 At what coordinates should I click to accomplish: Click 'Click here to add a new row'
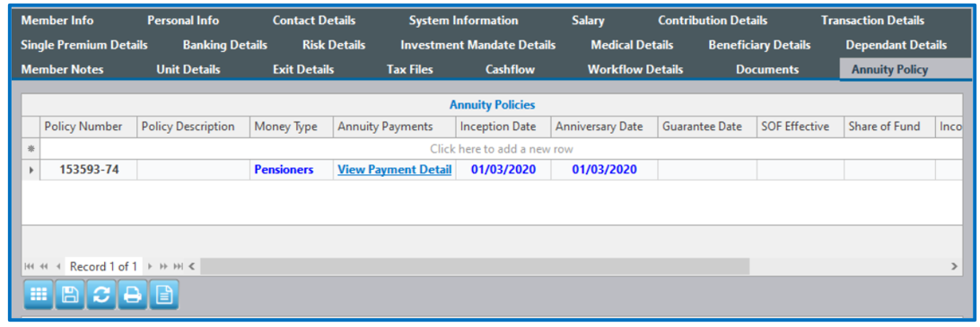pyautogui.click(x=502, y=149)
